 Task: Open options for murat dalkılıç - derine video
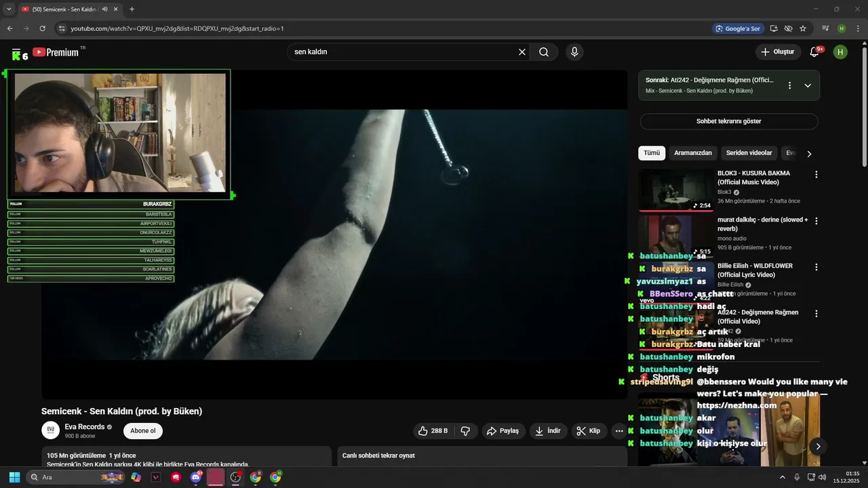coord(816,221)
